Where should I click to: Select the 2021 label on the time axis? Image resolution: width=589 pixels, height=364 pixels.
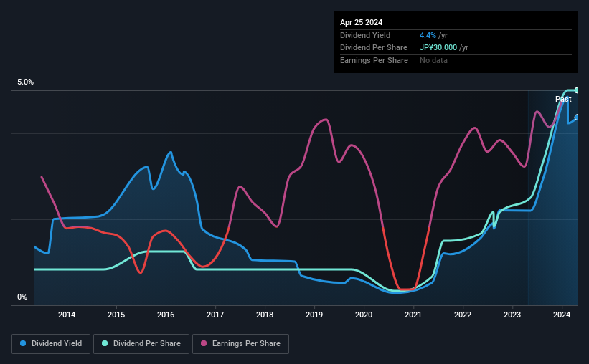coord(413,315)
